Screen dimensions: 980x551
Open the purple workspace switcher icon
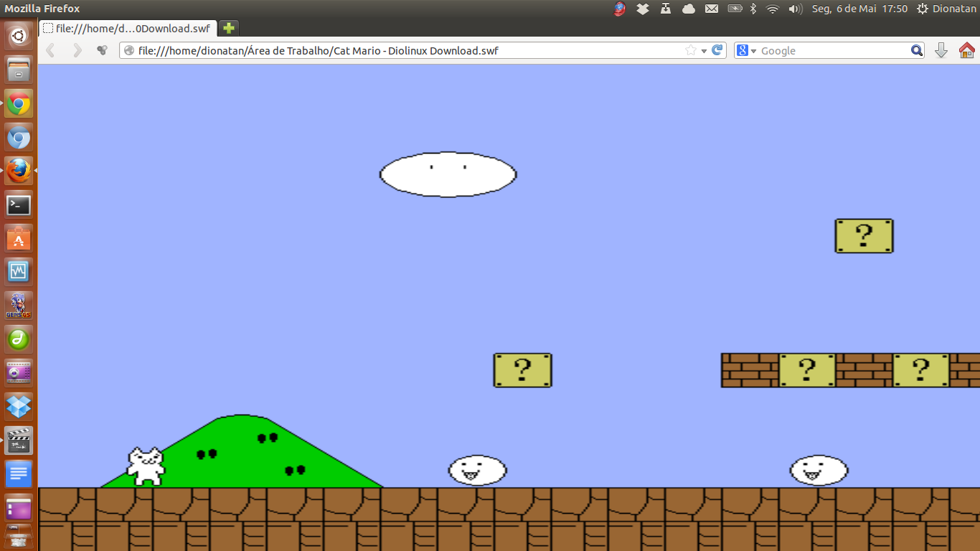19,508
